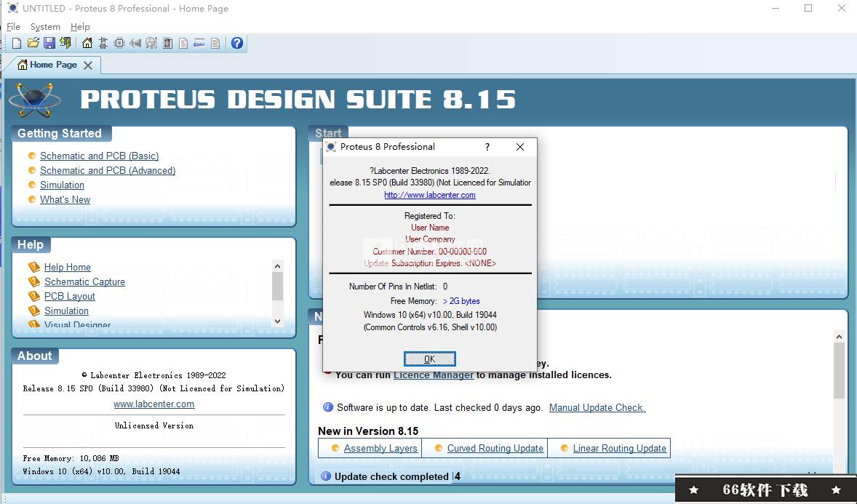The height and width of the screenshot is (504, 857).
Task: Open the System menu
Action: tap(45, 27)
